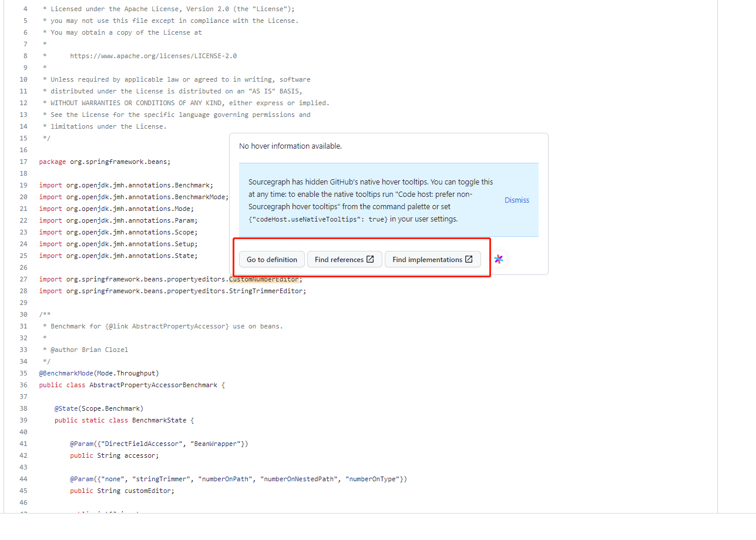This screenshot has width=756, height=540.
Task: Click "AbstractPropertyAccessor" inside the @link Javadoc
Action: [x=179, y=326]
